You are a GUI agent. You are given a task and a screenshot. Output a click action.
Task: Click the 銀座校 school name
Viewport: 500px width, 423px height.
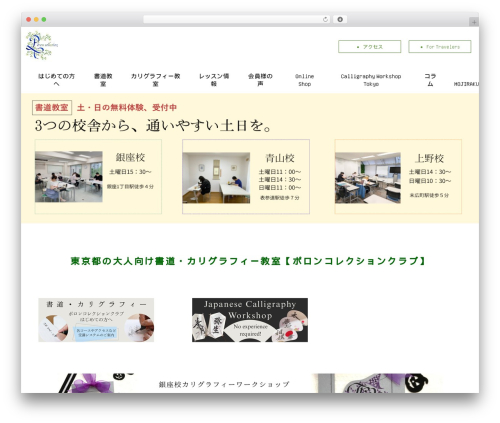pos(130,157)
